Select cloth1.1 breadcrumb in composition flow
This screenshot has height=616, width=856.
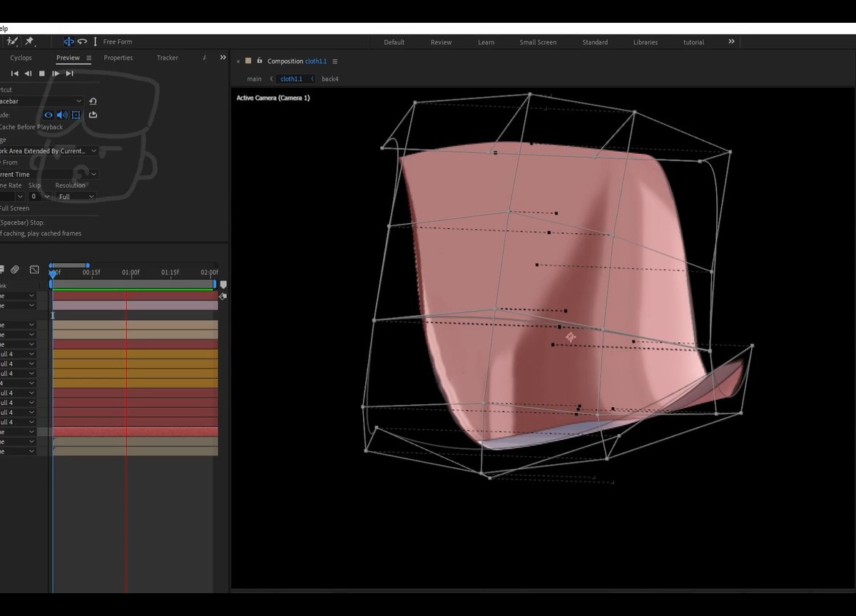(x=291, y=79)
